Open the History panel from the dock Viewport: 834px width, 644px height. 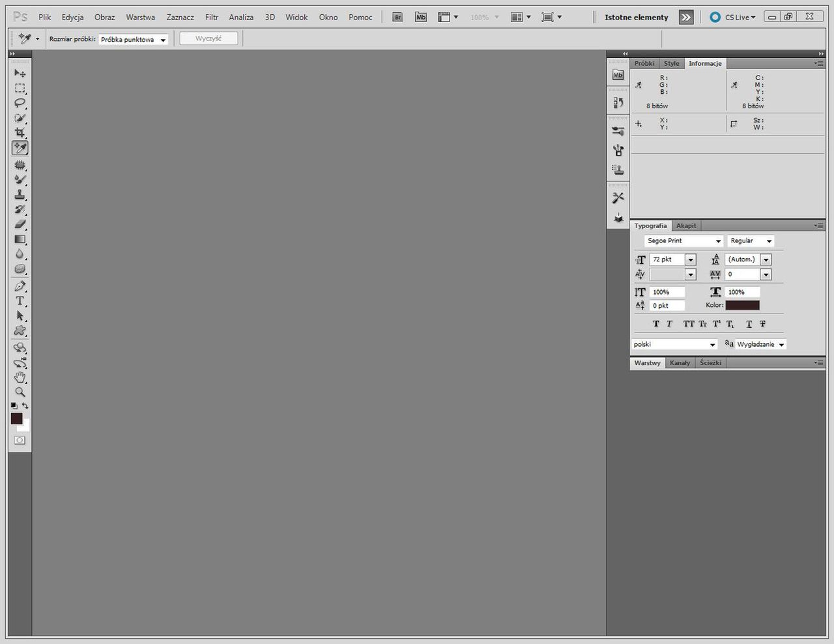618,102
